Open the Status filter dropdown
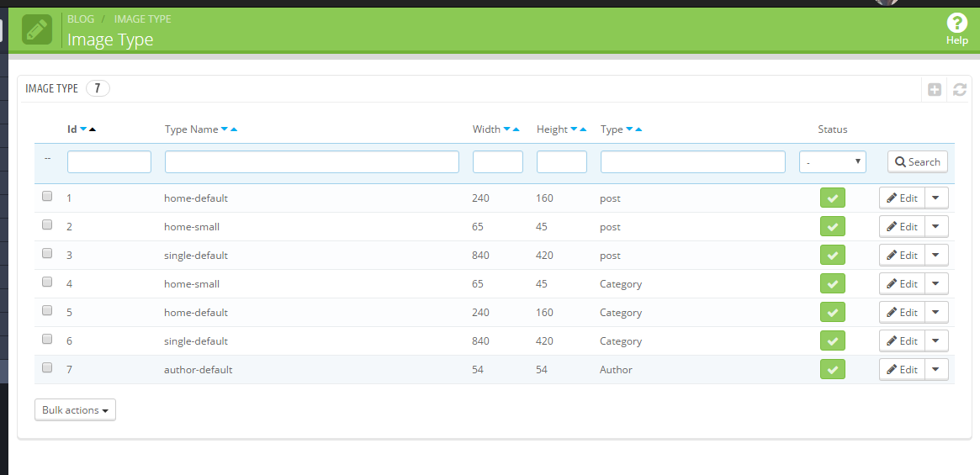Viewport: 980px width, 475px height. pyautogui.click(x=833, y=162)
